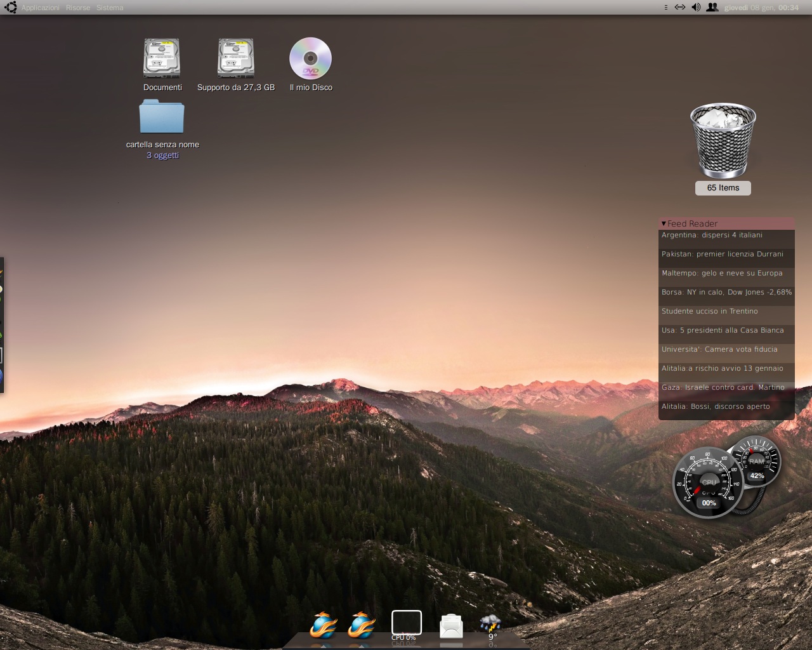Click the Feed Reader title

coord(692,223)
